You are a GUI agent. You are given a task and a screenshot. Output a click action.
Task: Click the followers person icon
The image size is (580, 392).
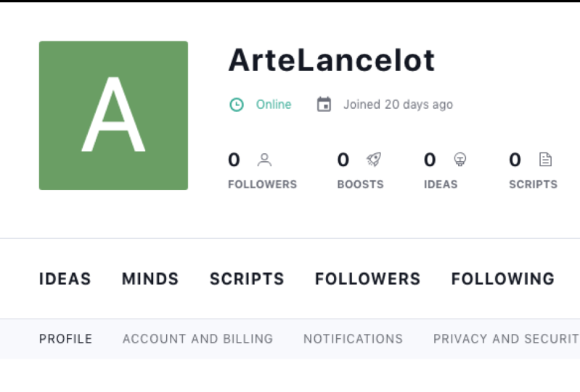click(x=264, y=160)
